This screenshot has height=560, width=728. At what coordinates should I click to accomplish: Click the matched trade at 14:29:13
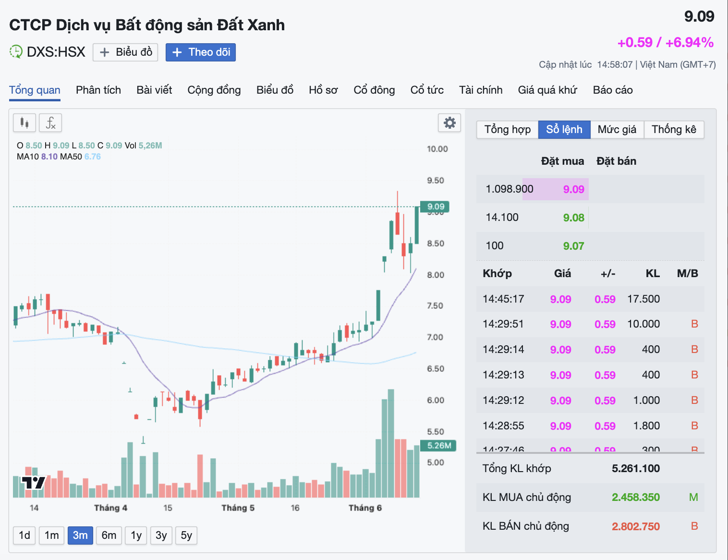pyautogui.click(x=590, y=375)
